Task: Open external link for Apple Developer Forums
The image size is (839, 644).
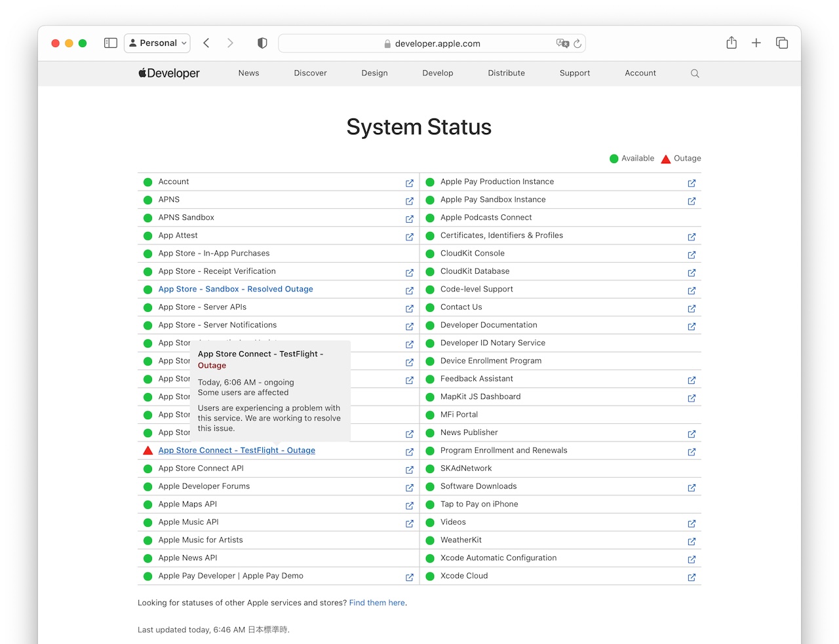Action: click(410, 488)
